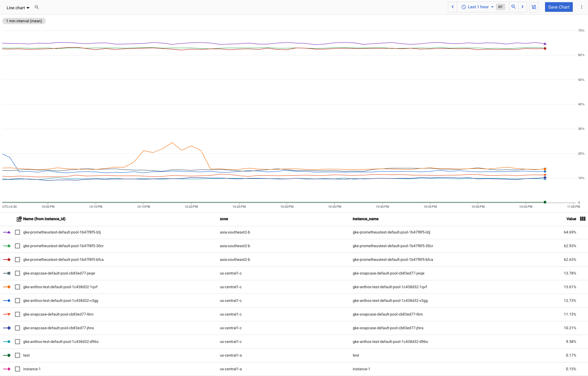Screen dimensions: 588x376
Task: Click the 1 min interval (mean) chip
Action: tap(24, 21)
